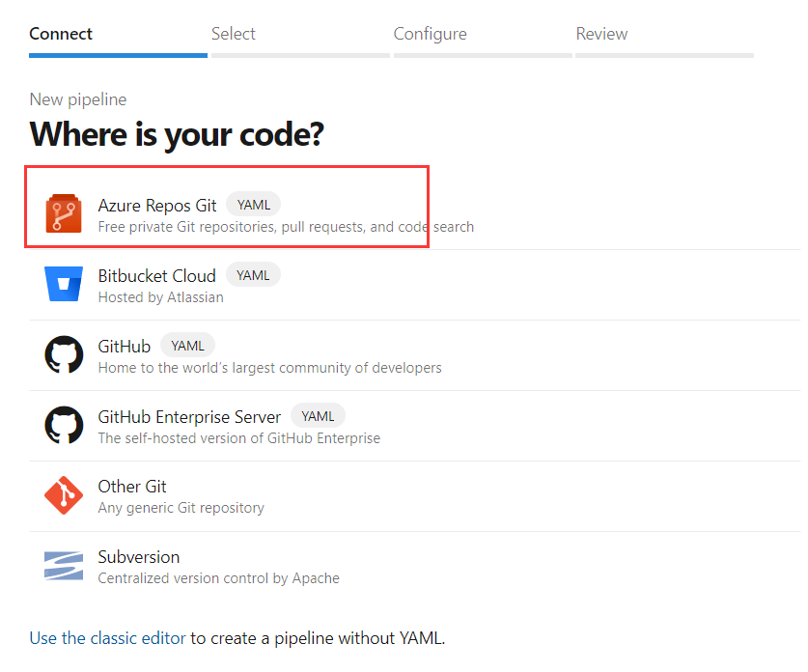Click 'Home to the world's largest community' text
Image resolution: width=808 pixels, height=672 pixels.
270,368
